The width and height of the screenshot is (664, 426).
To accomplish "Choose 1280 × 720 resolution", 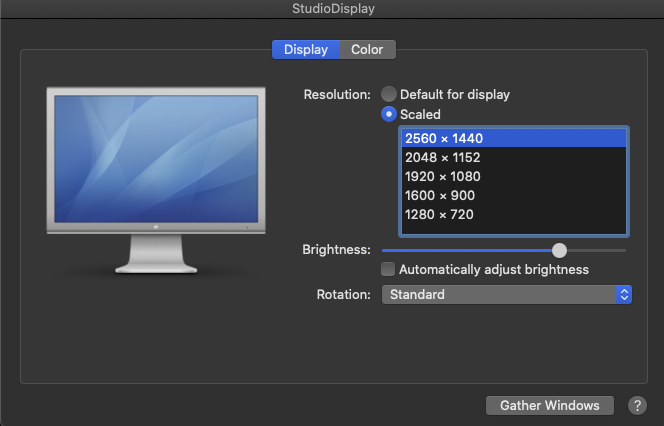I will [x=514, y=215].
